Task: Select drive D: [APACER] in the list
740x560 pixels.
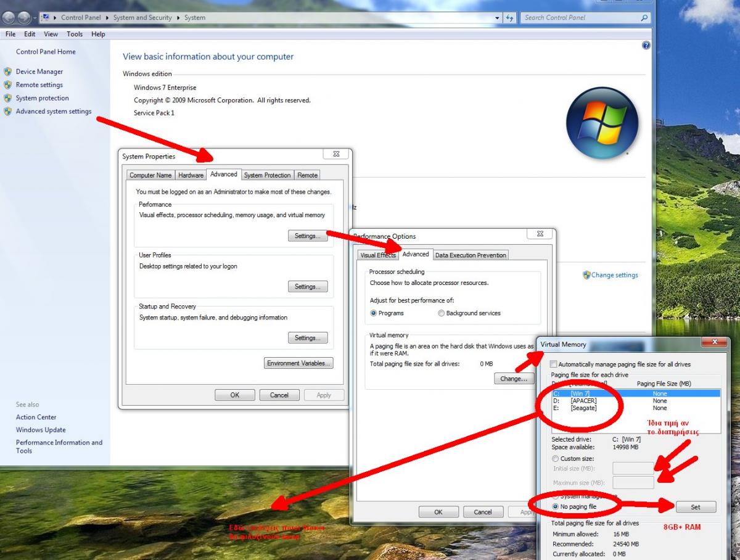Action: (636, 401)
